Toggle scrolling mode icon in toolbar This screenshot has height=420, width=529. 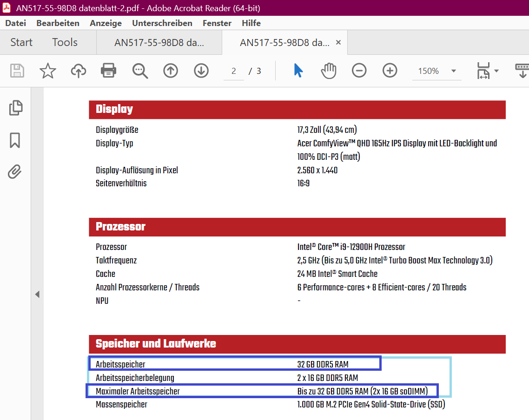(x=522, y=71)
